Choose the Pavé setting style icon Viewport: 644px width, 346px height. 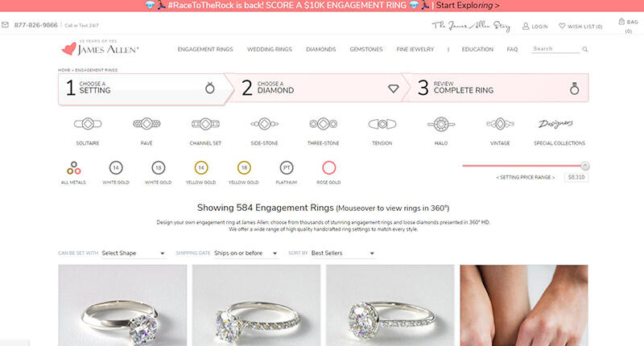(x=147, y=124)
